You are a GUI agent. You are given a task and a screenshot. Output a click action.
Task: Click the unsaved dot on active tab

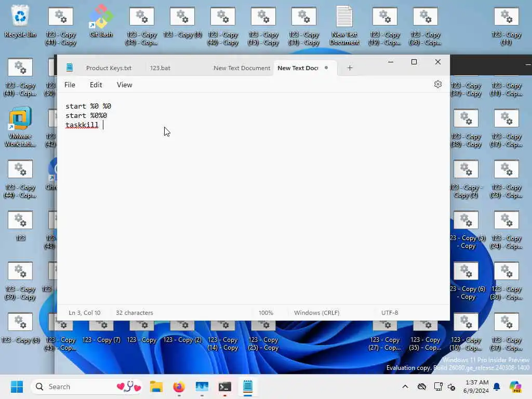(326, 68)
